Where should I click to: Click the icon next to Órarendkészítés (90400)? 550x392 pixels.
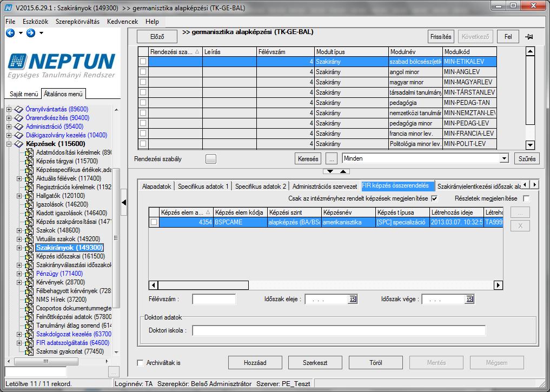tap(19, 118)
